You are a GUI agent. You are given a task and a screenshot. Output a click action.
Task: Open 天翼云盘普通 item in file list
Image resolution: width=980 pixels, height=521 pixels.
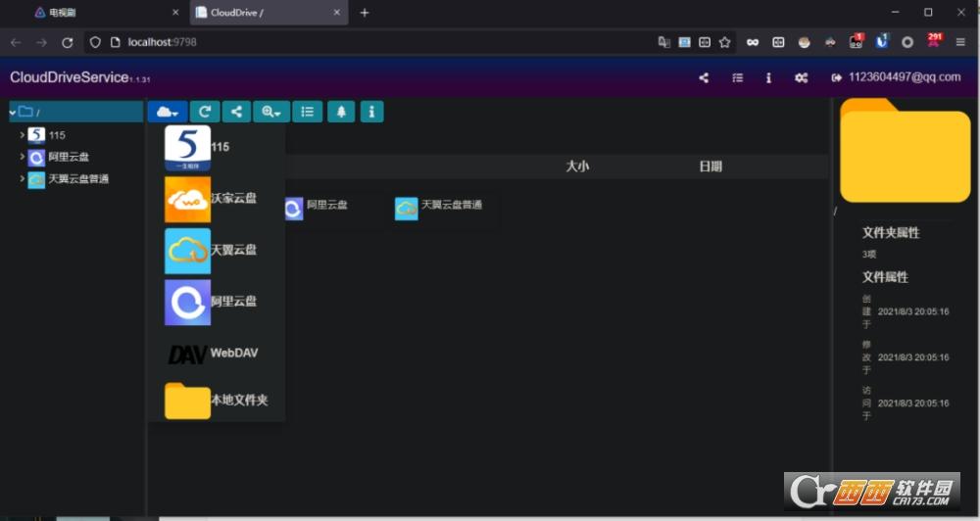[438, 208]
